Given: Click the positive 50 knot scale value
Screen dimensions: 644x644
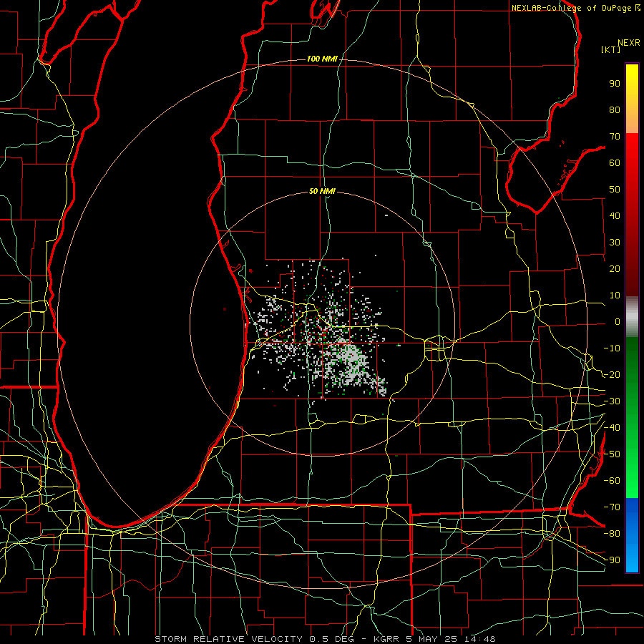Looking at the screenshot, I should click(615, 190).
